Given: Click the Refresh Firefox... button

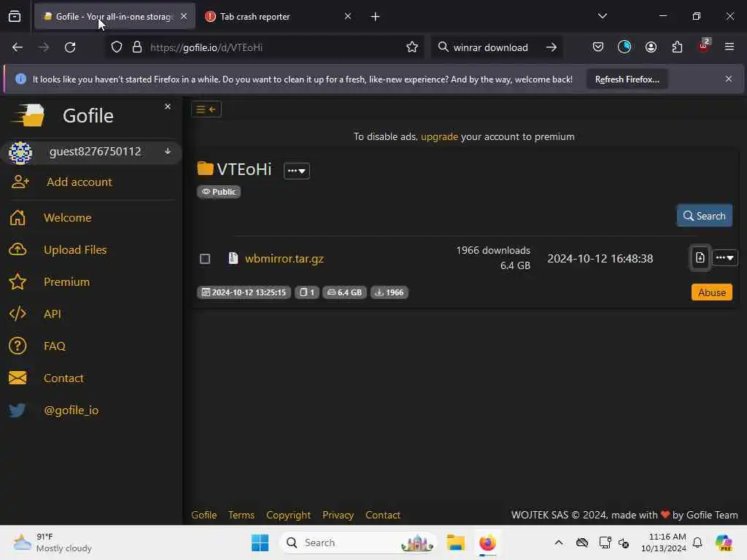Looking at the screenshot, I should click(x=627, y=79).
